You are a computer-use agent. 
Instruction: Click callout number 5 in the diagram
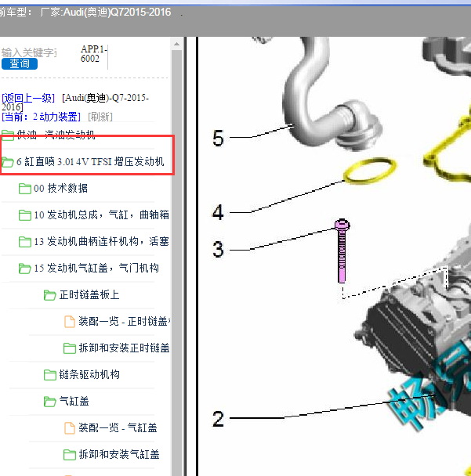pos(218,138)
